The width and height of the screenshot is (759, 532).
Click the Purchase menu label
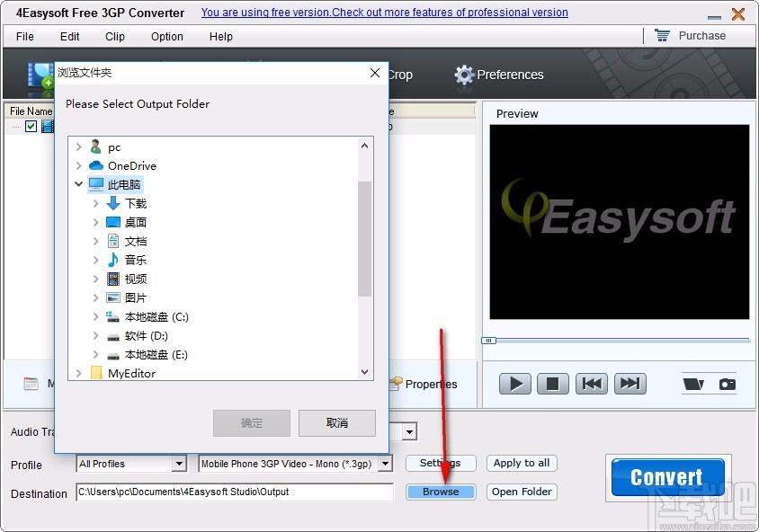(701, 35)
